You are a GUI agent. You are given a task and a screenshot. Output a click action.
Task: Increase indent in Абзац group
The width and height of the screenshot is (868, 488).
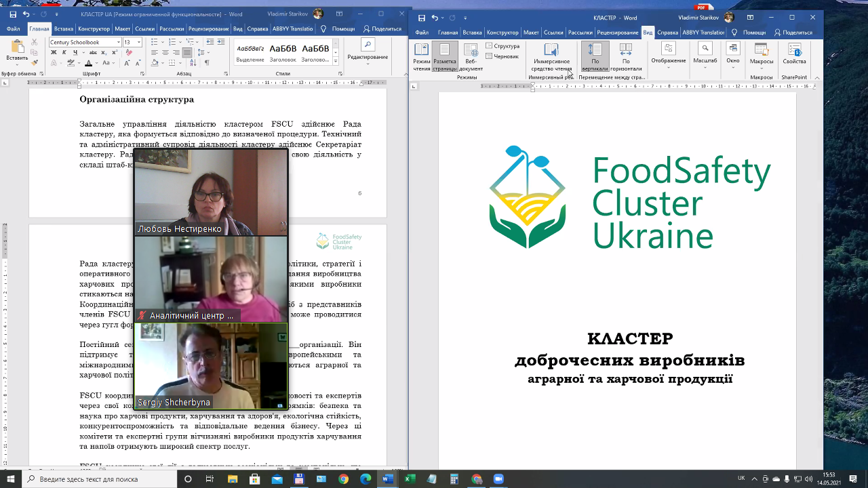click(221, 42)
